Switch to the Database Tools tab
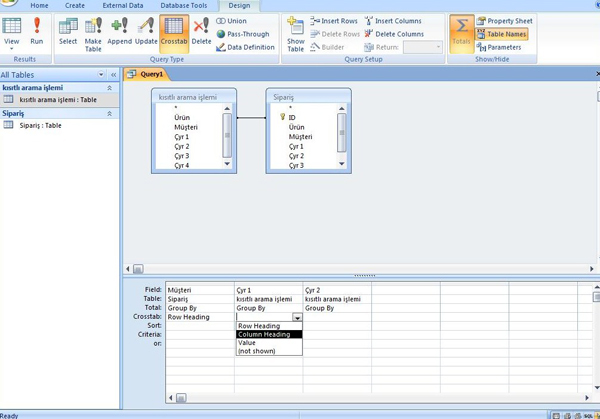600x419 pixels. [184, 6]
